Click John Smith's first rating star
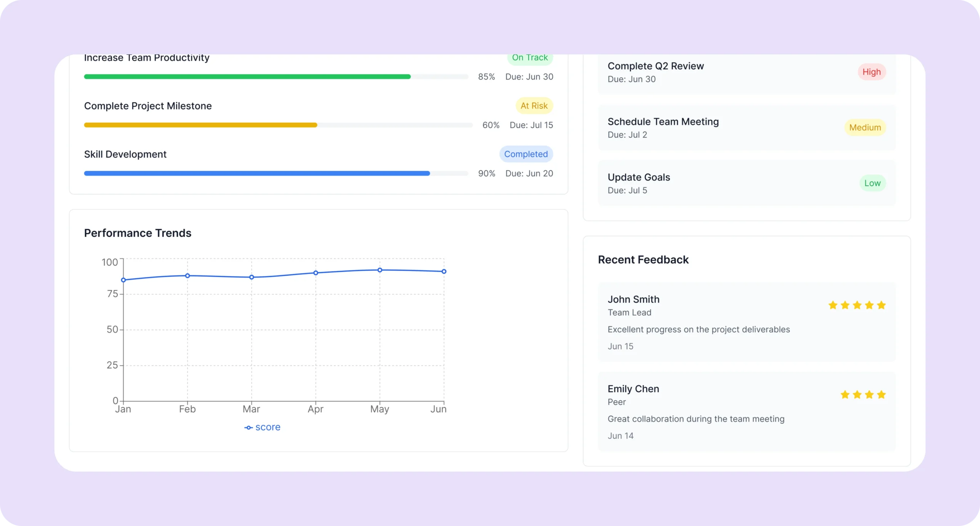 coord(833,305)
